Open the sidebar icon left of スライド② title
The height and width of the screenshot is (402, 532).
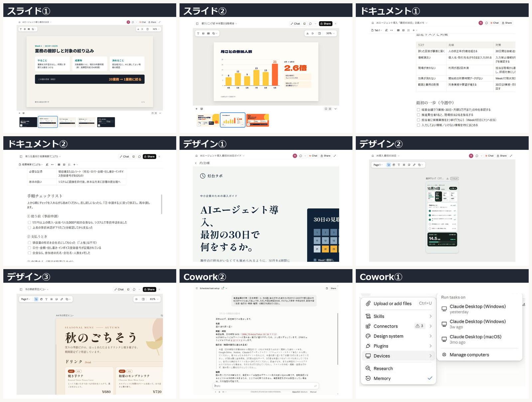pos(197,24)
